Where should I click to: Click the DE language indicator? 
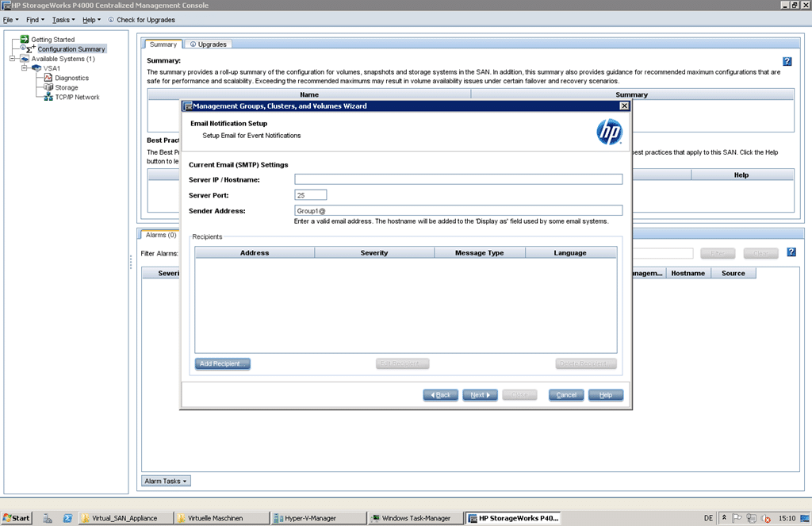click(708, 518)
